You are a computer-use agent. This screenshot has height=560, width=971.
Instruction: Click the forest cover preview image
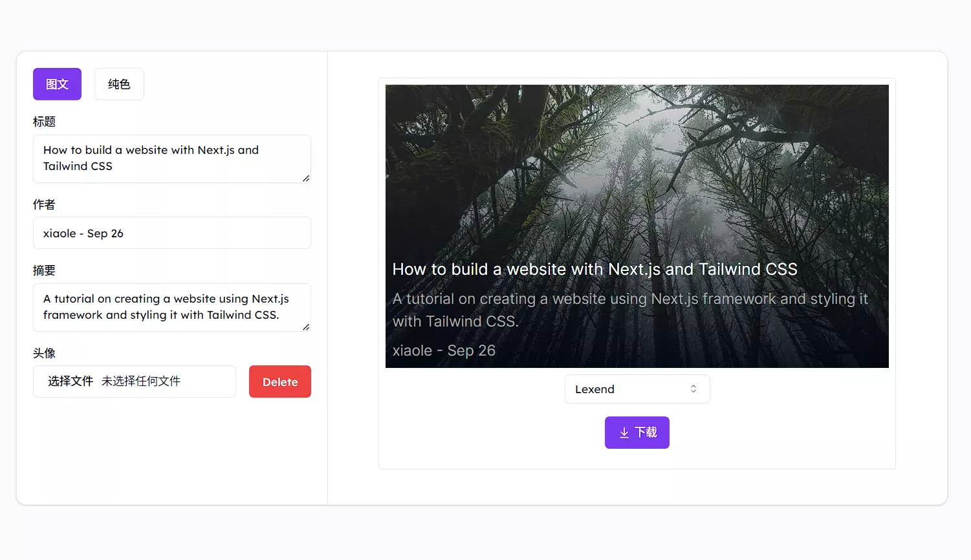pyautogui.click(x=637, y=168)
